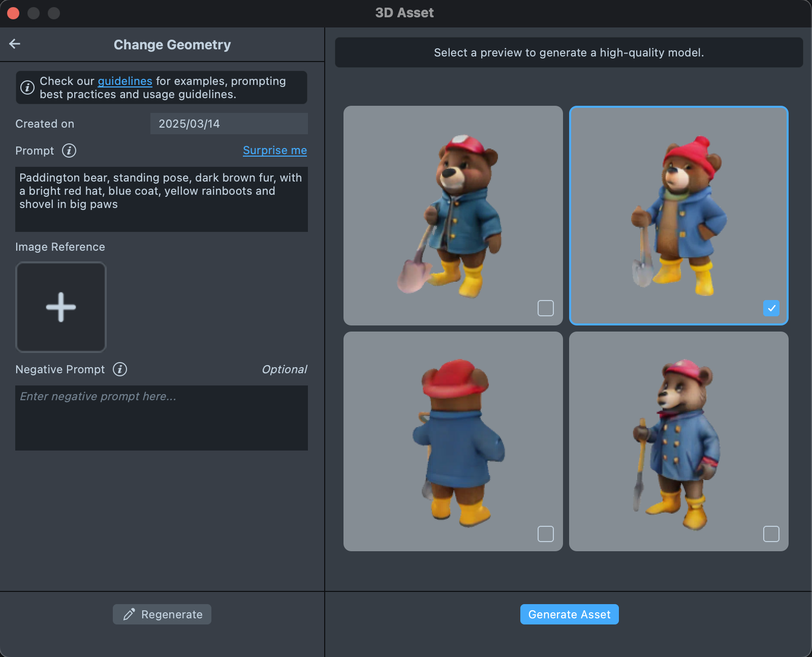Close the 3D Asset window
Viewport: 812px width, 657px height.
point(14,13)
